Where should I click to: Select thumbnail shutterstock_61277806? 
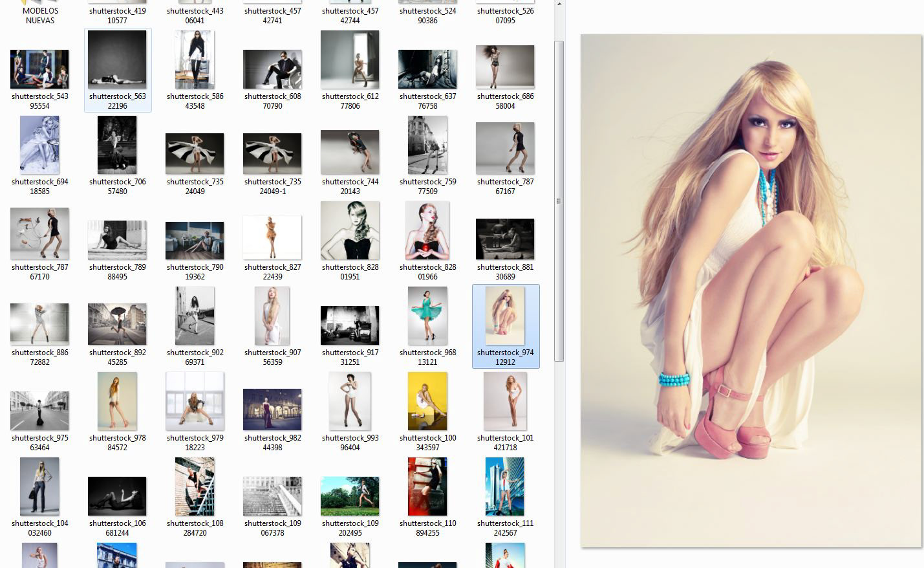(350, 60)
